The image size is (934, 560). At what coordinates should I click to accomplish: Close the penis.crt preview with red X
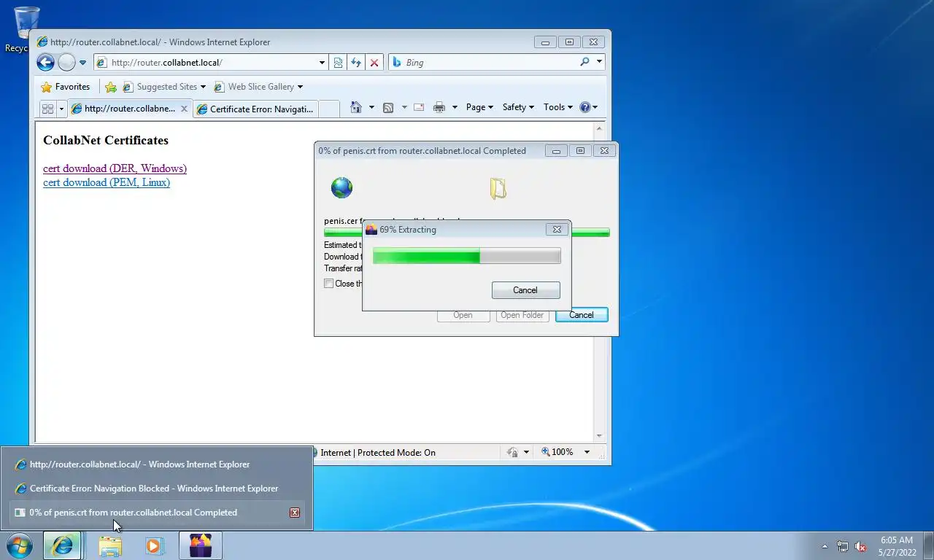pos(295,513)
